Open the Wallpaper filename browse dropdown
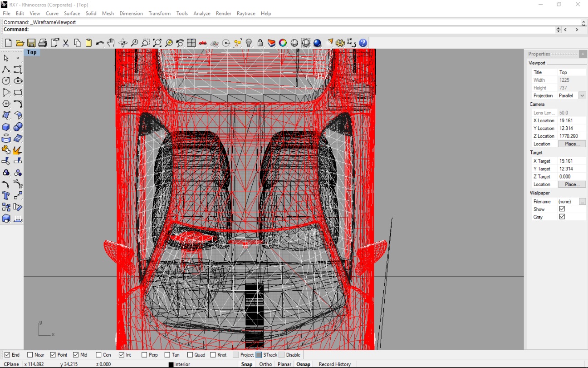The width and height of the screenshot is (588, 368). click(583, 201)
